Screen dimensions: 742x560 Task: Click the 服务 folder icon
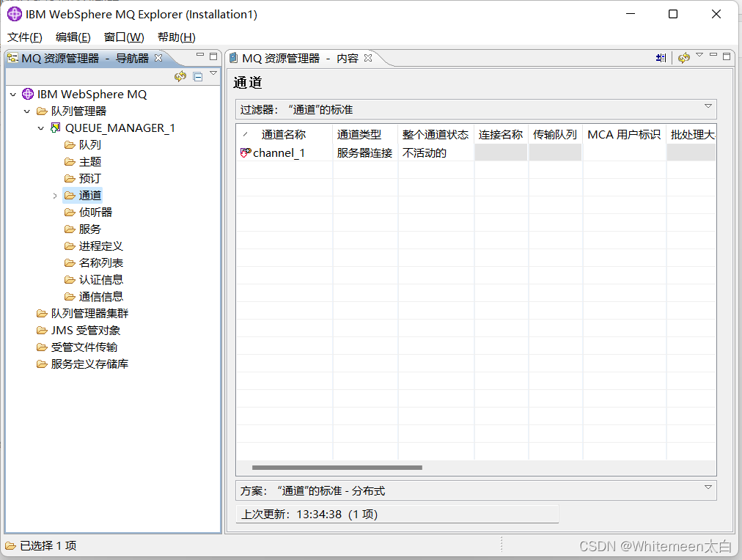point(70,229)
